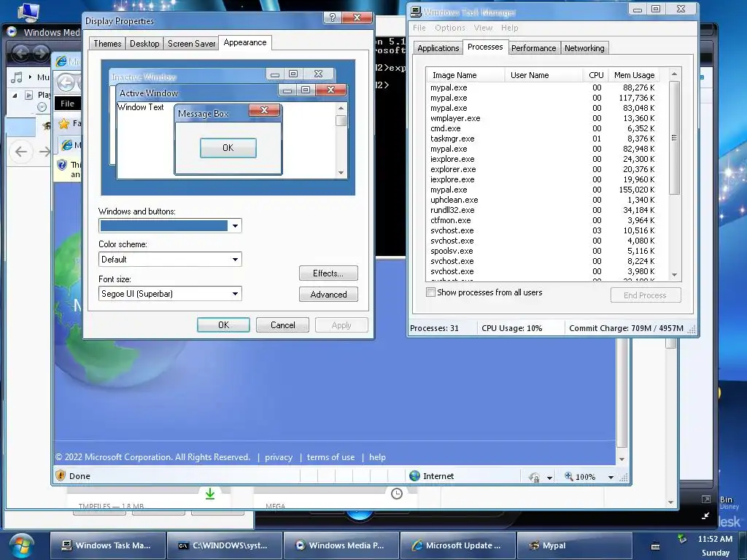The image size is (747, 560).
Task: Enable Show processes from all users
Action: pyautogui.click(x=430, y=292)
